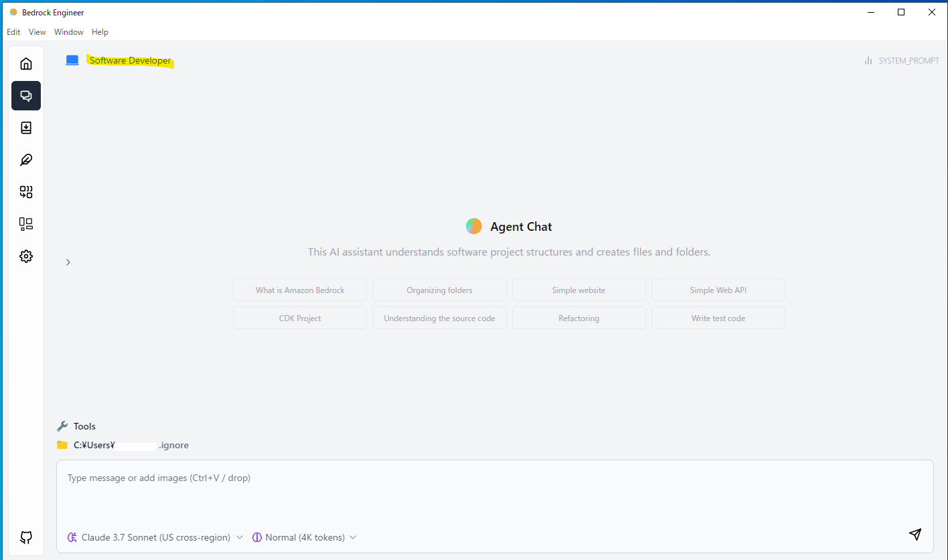This screenshot has height=560, width=948.
Task: Click the SYSTEM_PROMPT bar chart icon
Action: pos(868,60)
